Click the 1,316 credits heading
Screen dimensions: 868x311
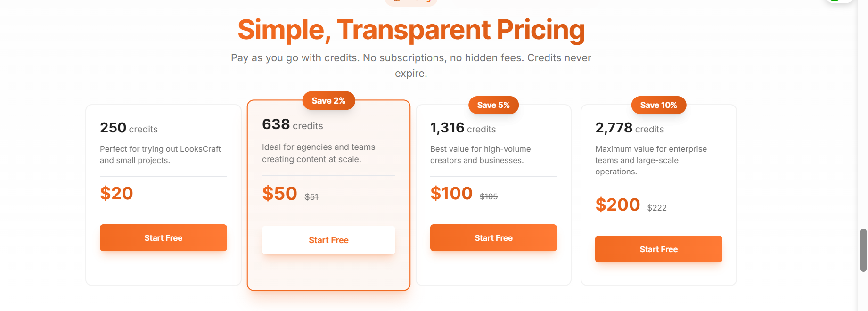463,128
